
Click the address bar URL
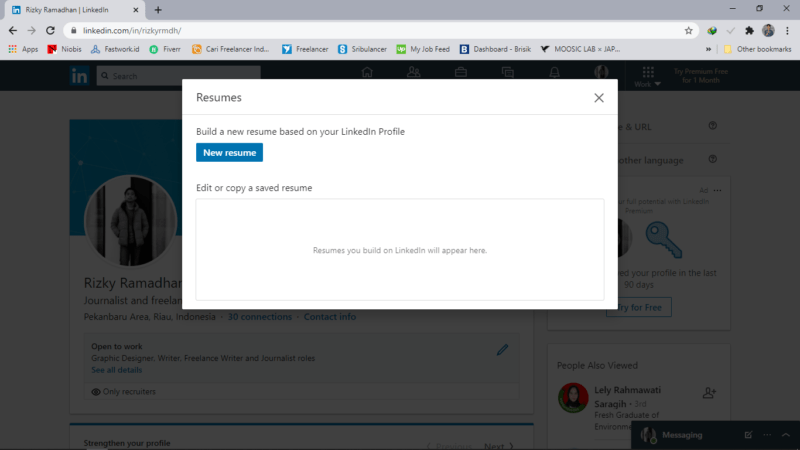(x=132, y=31)
